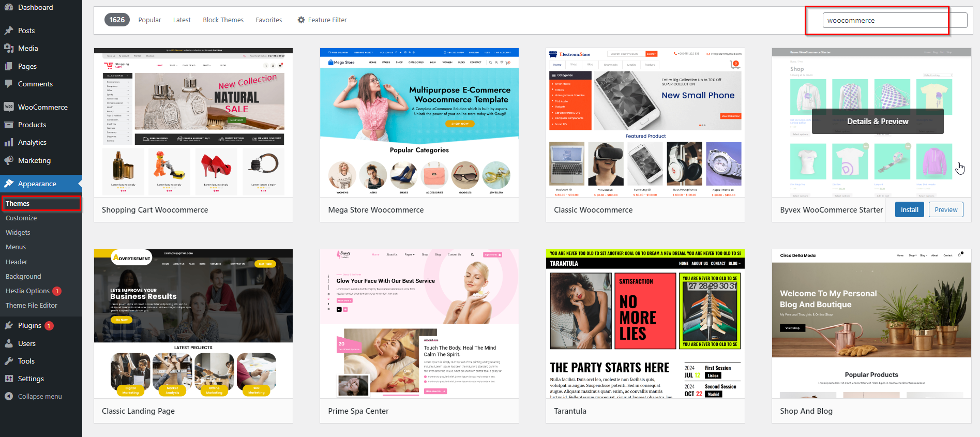Switch to the Block Themes tab

[223, 20]
